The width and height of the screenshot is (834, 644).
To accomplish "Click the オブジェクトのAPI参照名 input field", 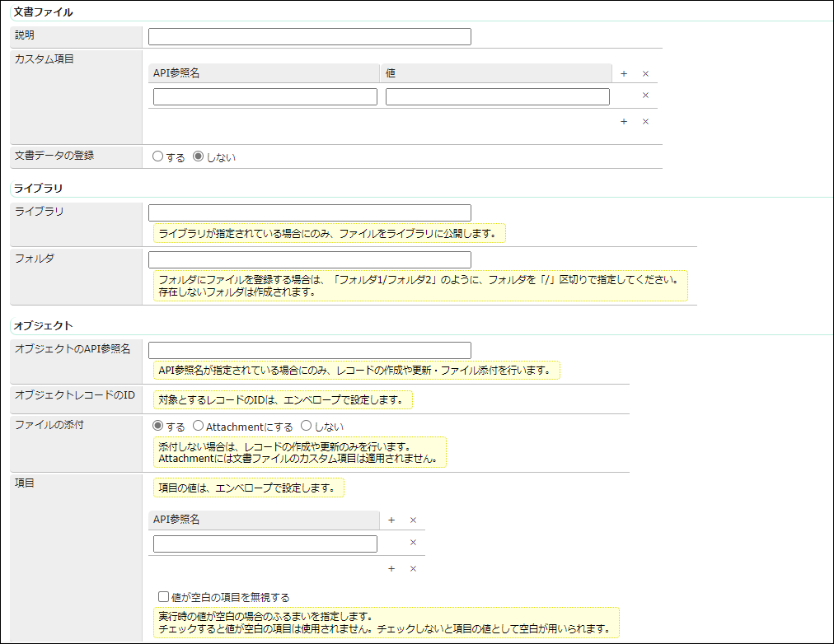I will [x=309, y=349].
